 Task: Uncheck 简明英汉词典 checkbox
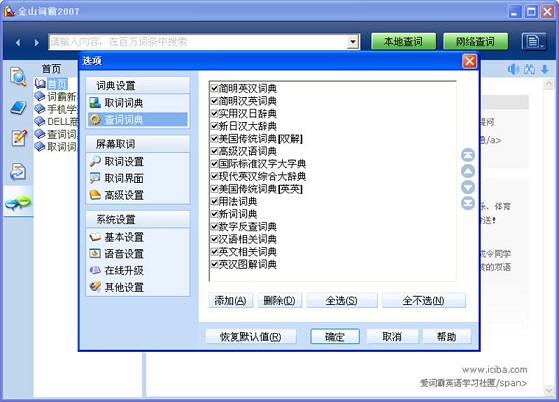pos(214,88)
